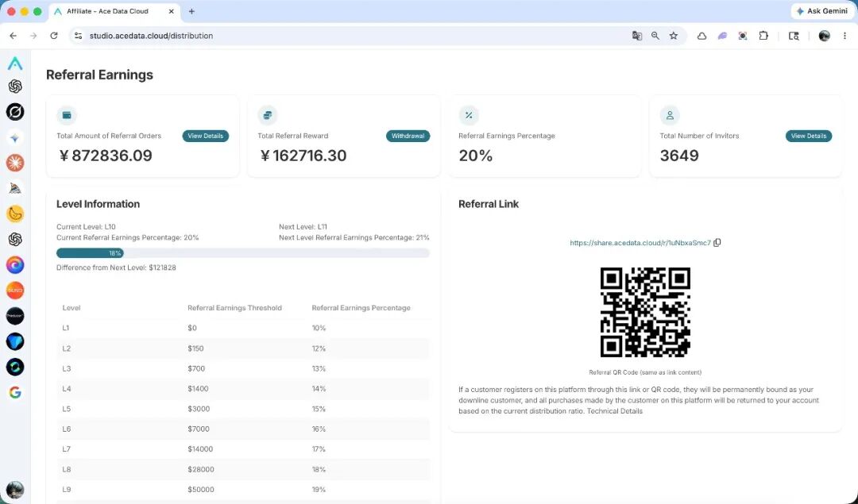Open the share.acedata.cloud referral link
This screenshot has height=504, width=858.
[640, 243]
